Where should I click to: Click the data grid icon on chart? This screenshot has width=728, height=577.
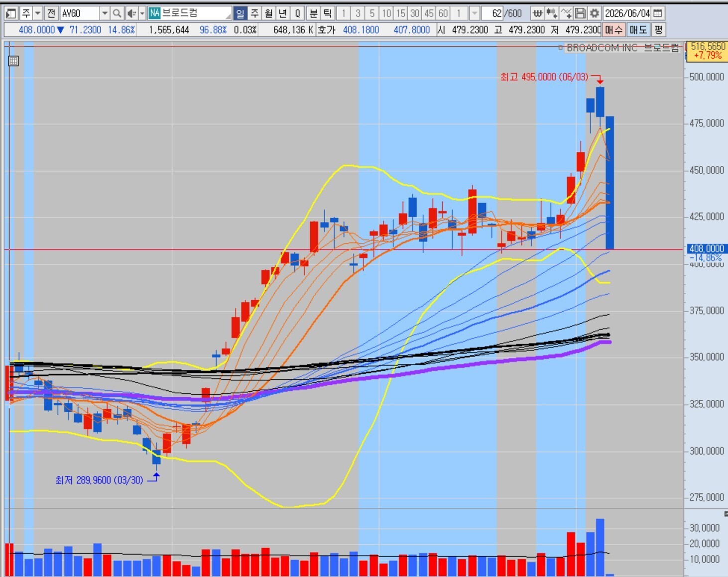(x=13, y=61)
